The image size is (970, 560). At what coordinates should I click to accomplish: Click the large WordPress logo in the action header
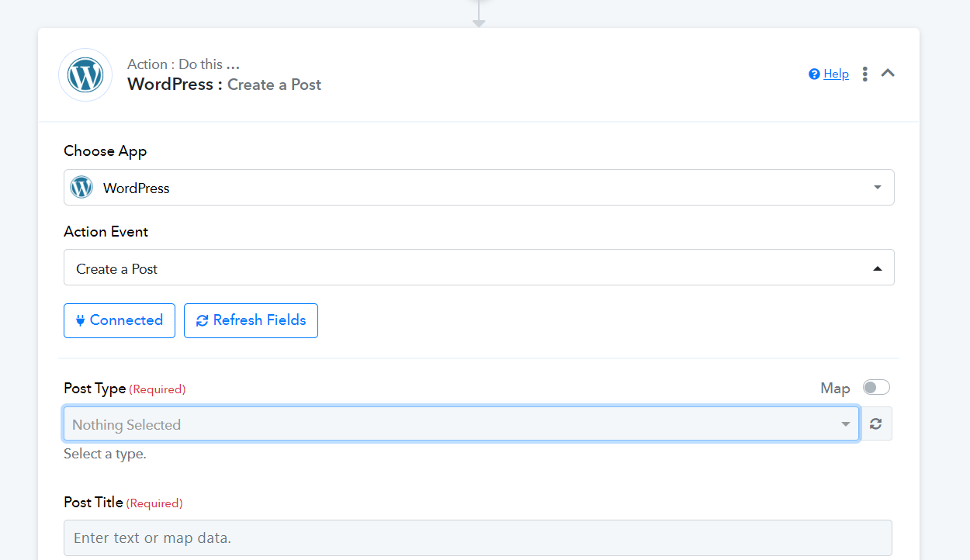coord(85,75)
